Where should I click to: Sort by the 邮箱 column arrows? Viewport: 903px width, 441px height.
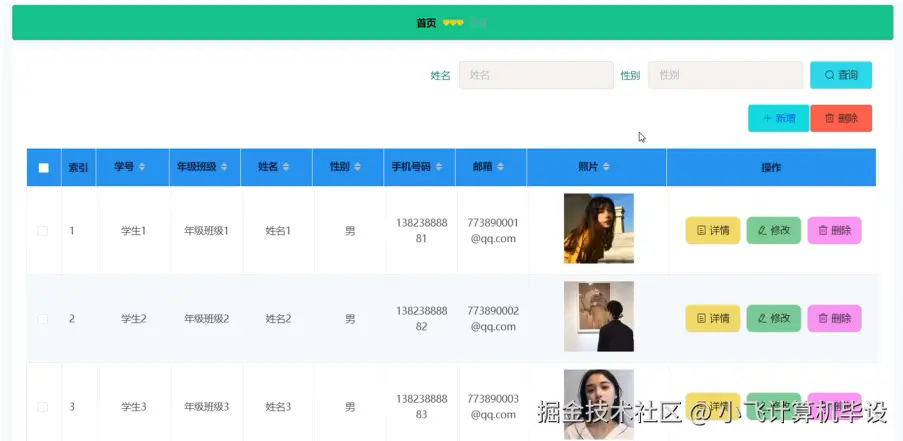(500, 167)
